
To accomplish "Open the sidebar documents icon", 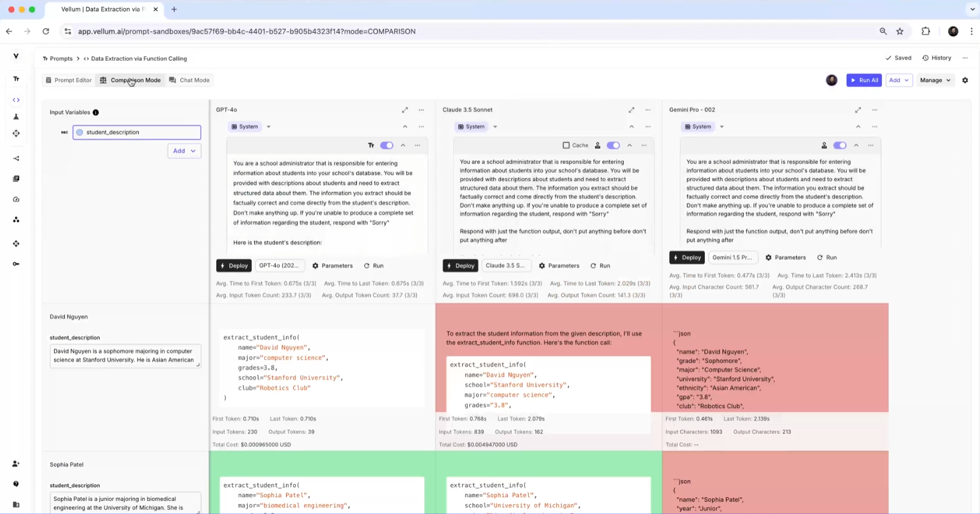I will pyautogui.click(x=16, y=179).
